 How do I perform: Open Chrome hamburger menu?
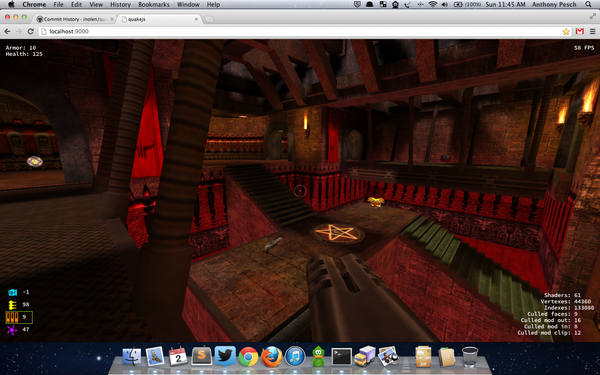[x=592, y=31]
